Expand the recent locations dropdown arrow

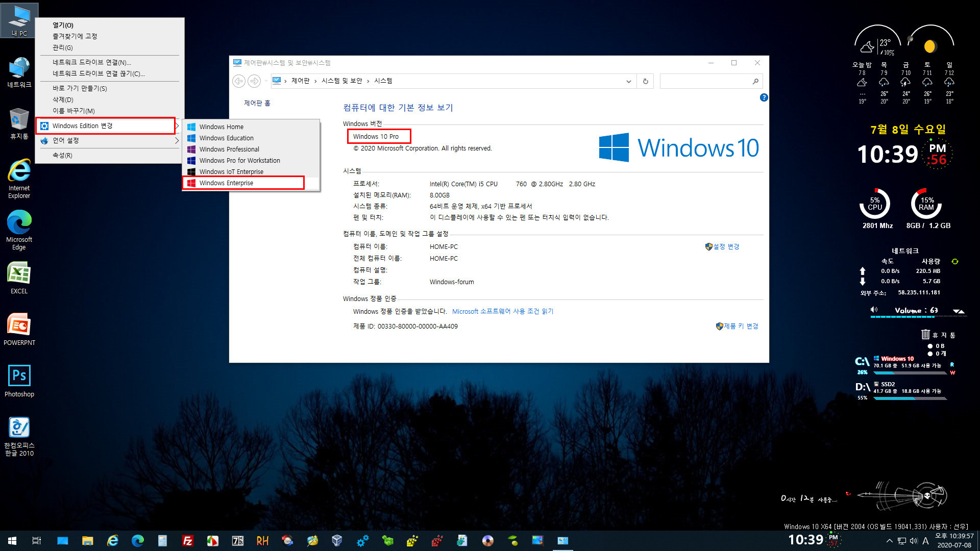(266, 81)
